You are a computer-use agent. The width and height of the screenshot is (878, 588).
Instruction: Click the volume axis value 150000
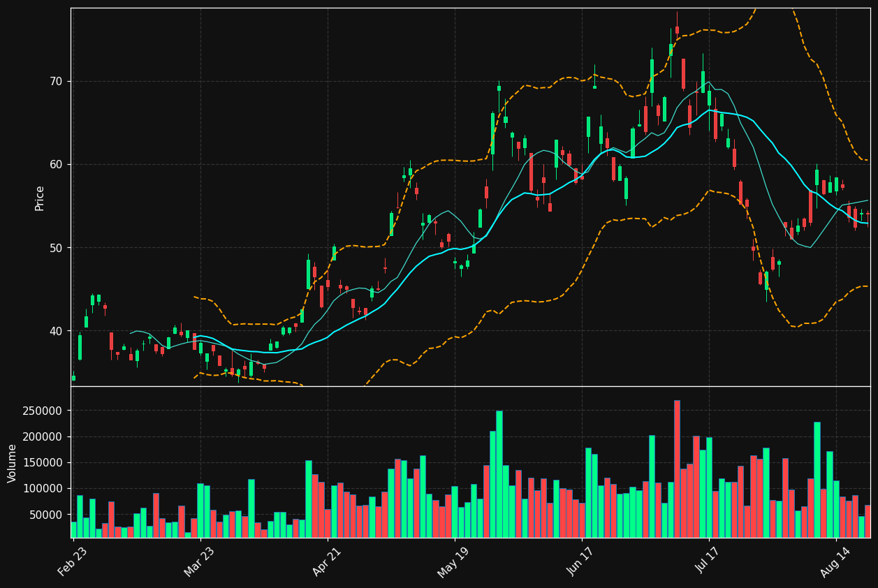(x=43, y=463)
